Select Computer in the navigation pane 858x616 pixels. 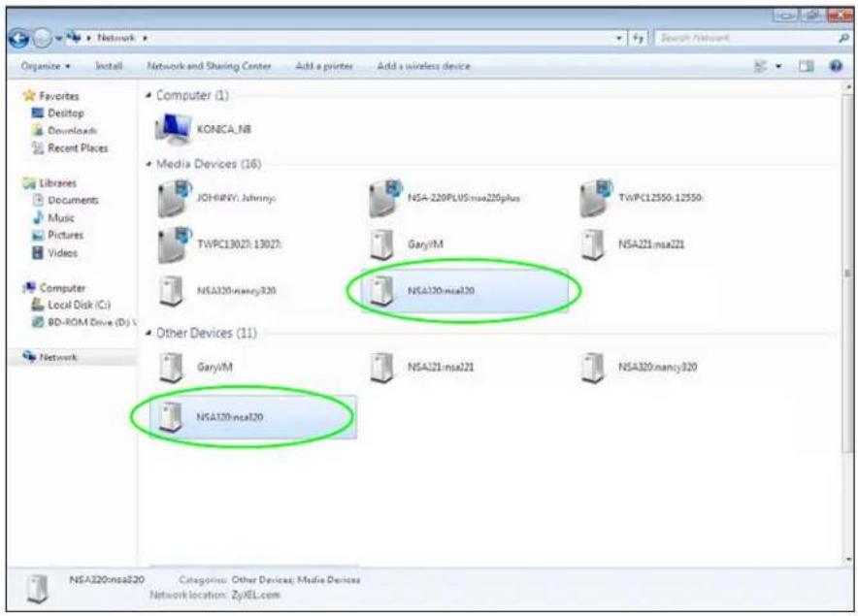[62, 288]
